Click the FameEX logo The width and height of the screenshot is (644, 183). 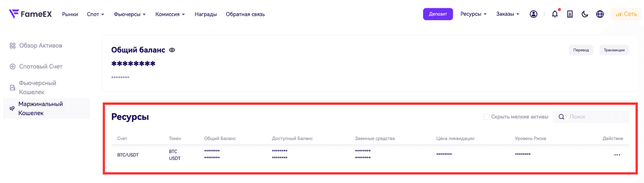(30, 14)
